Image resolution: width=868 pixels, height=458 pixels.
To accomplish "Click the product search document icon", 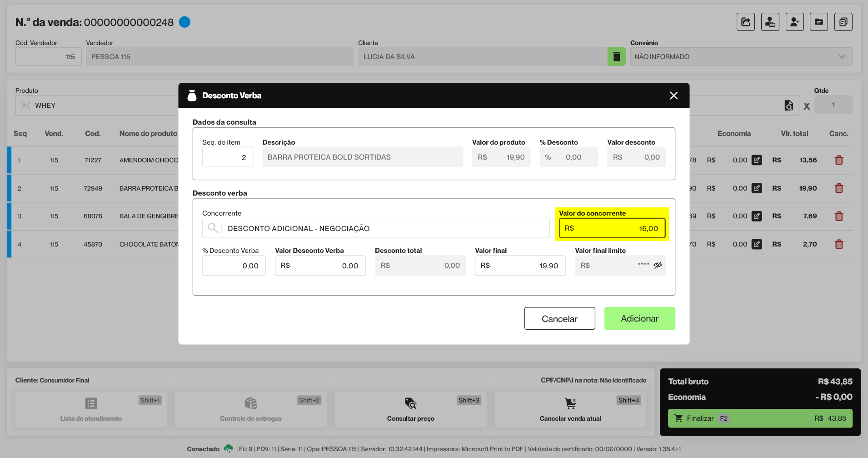I will pyautogui.click(x=789, y=106).
